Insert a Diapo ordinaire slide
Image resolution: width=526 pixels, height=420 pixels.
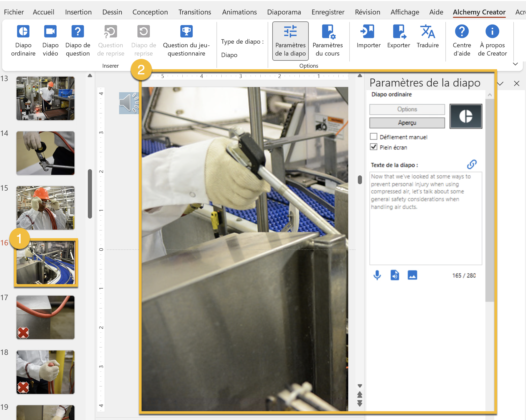pos(23,41)
